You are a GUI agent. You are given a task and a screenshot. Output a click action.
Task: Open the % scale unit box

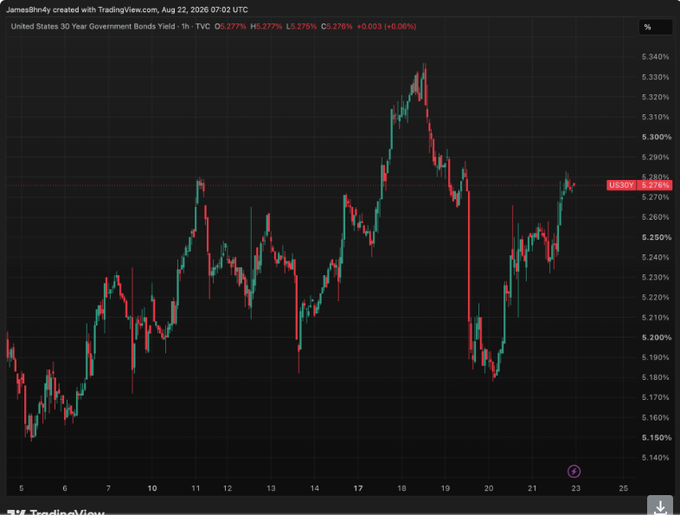point(655,27)
